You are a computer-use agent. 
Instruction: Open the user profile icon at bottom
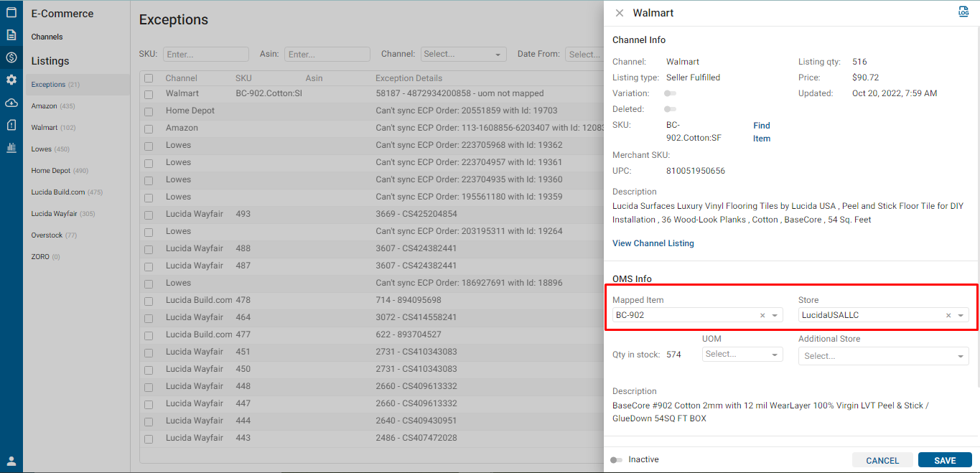(11, 461)
